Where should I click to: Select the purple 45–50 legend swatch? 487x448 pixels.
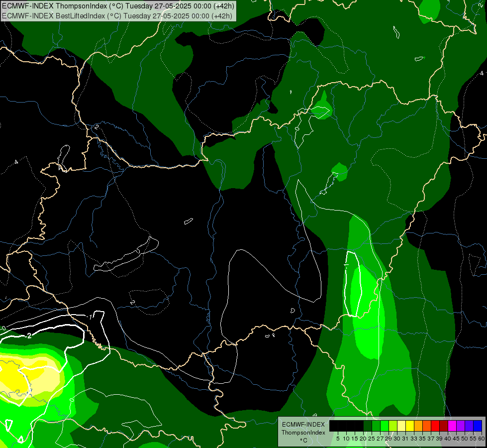pos(461,426)
